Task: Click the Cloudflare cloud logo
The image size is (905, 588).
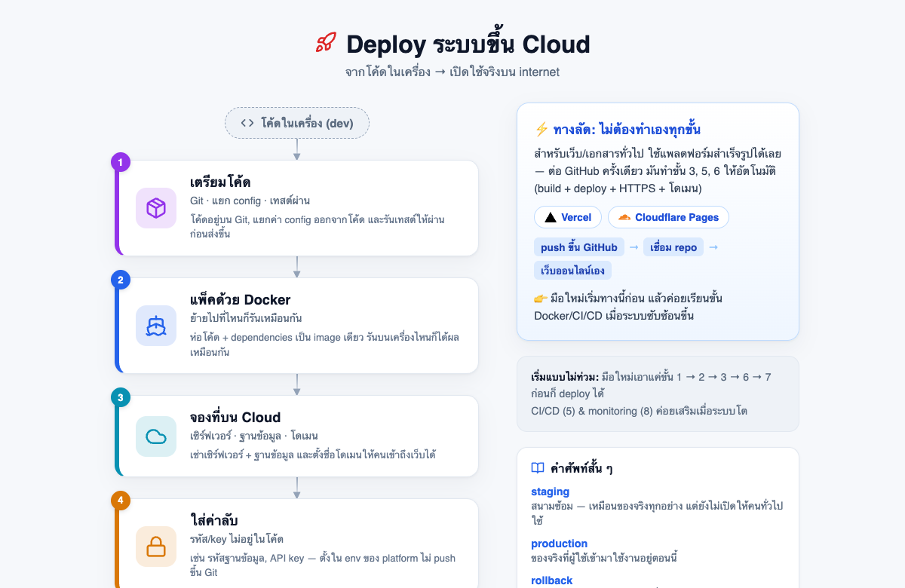Action: [x=624, y=217]
